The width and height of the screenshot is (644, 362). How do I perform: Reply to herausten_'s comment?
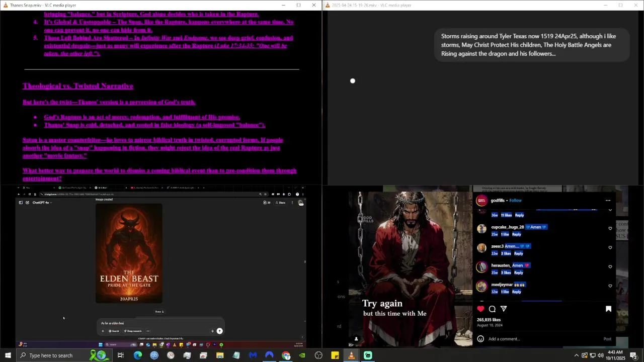[518, 273]
